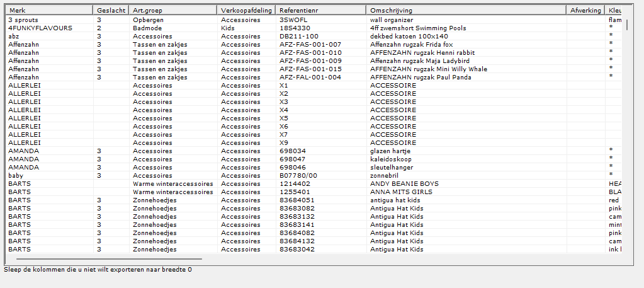The image size is (644, 288).
Task: Click reference 83683042
Action: tap(297, 250)
